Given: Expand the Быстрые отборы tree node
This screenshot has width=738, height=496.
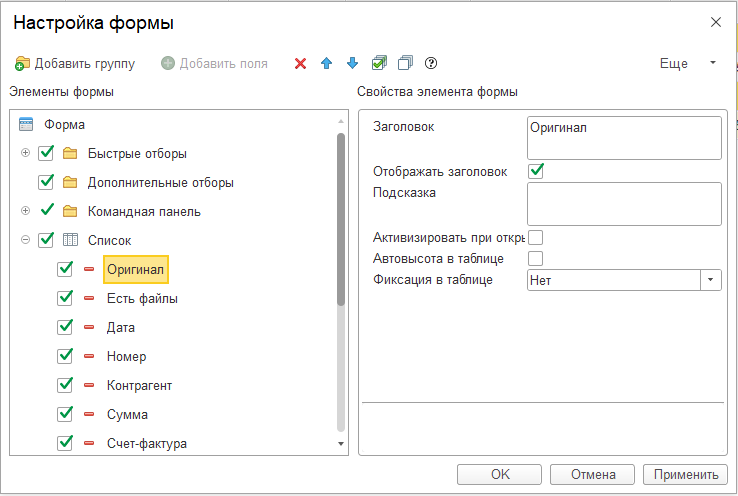Looking at the screenshot, I should pyautogui.click(x=25, y=153).
